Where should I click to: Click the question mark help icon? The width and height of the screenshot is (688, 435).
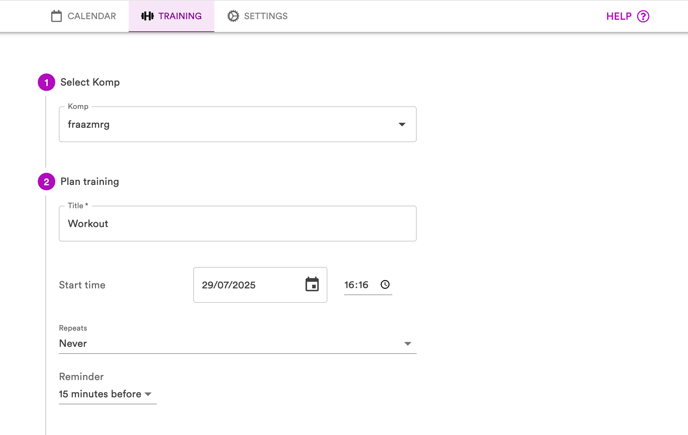[643, 16]
